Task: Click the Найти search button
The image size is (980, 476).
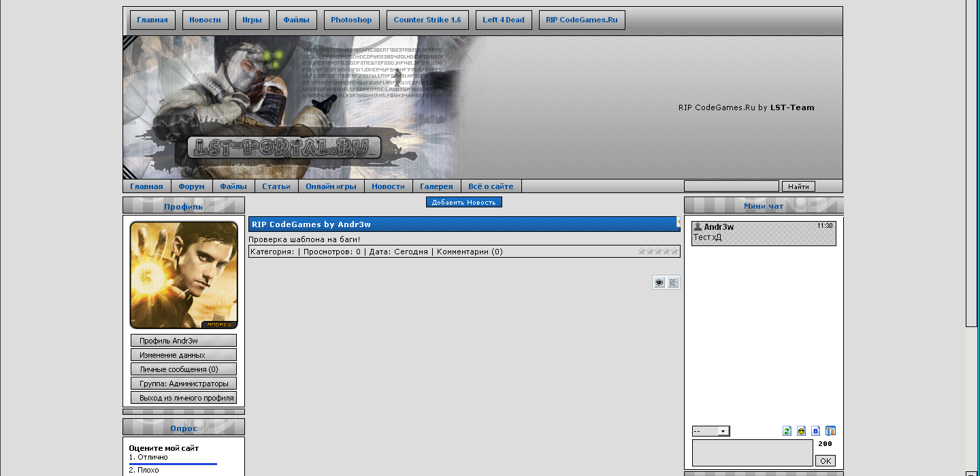Action: click(x=798, y=186)
